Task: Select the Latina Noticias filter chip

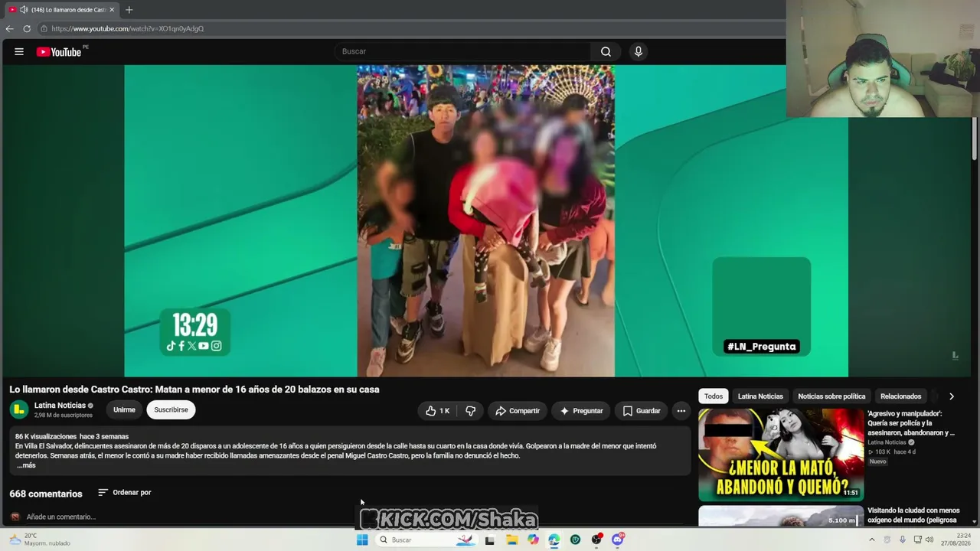Action: [760, 396]
